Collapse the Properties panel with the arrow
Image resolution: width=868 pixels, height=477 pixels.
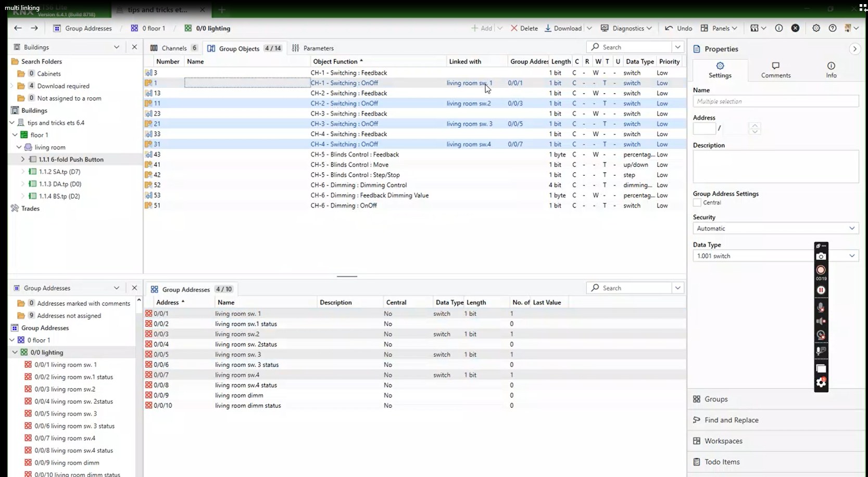click(854, 49)
